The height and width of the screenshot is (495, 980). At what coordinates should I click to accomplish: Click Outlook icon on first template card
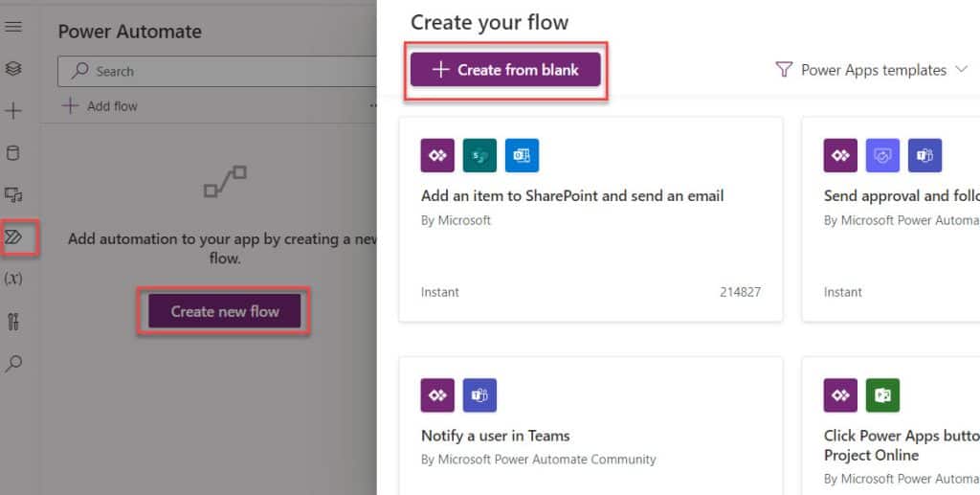(x=522, y=156)
